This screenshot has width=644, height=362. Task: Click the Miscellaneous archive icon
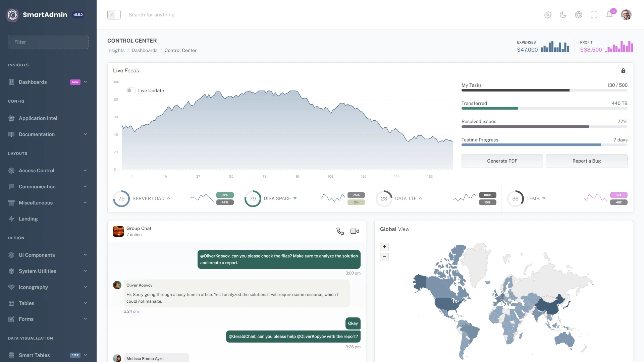(11, 203)
